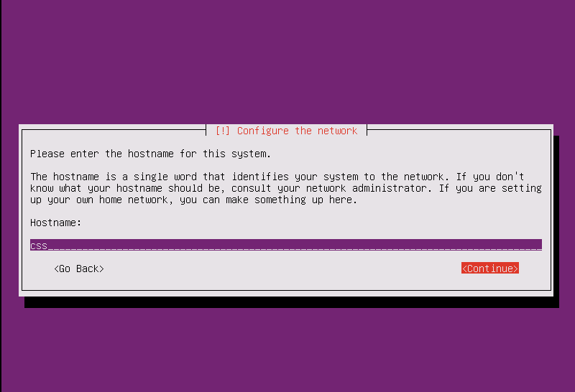Click the Continue button
Viewport: 575px width, 392px height.
[490, 269]
